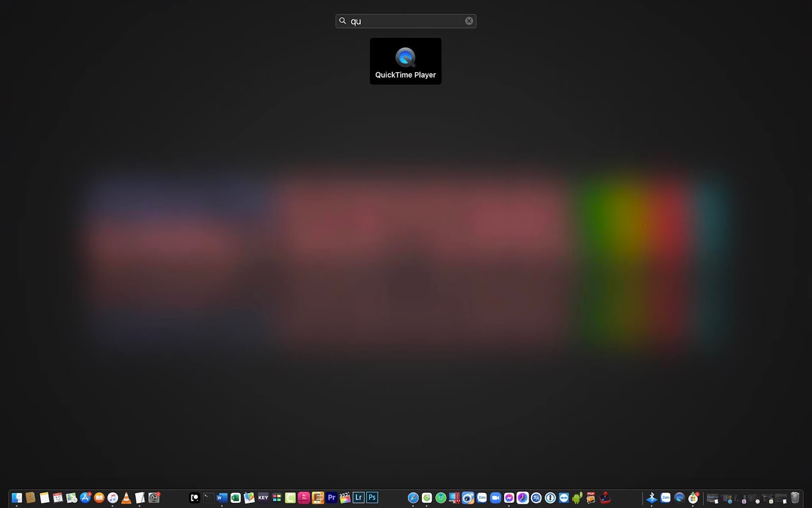Launch Books from the Dock

[x=99, y=498]
